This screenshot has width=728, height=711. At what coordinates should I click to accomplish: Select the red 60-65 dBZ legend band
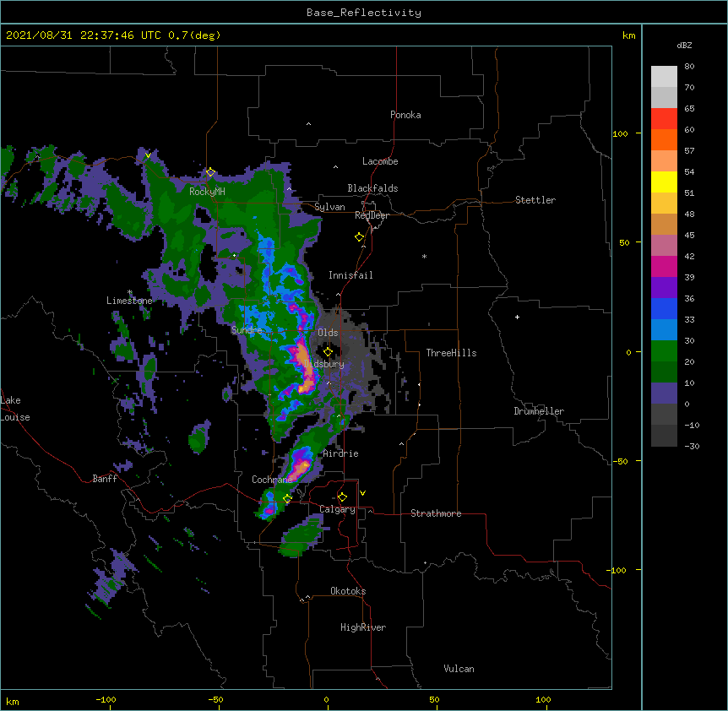(x=664, y=119)
